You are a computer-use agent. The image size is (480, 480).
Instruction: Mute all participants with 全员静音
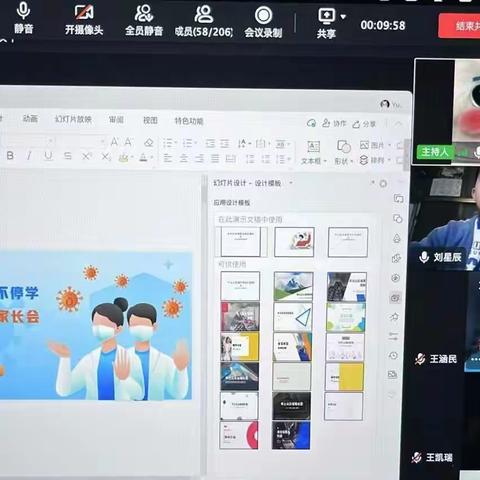(144, 21)
